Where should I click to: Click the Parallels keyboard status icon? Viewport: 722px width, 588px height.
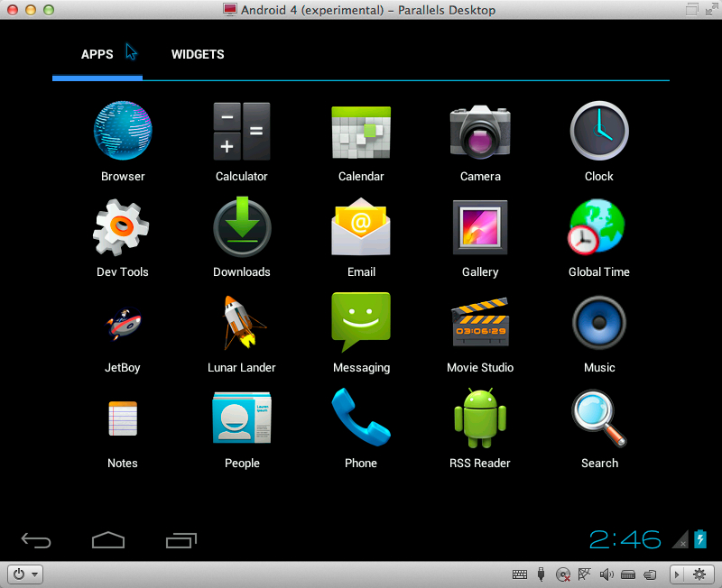point(520,574)
